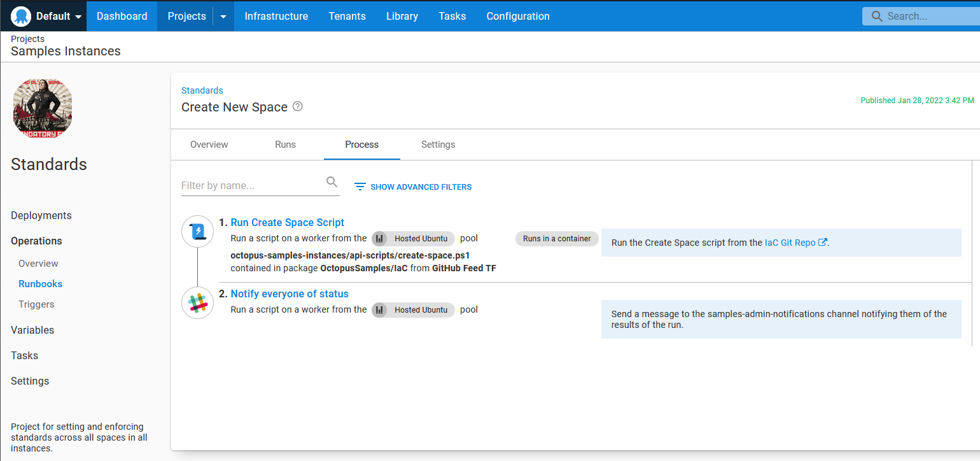
Task: Open the Run Create Space Script step
Action: pos(287,222)
